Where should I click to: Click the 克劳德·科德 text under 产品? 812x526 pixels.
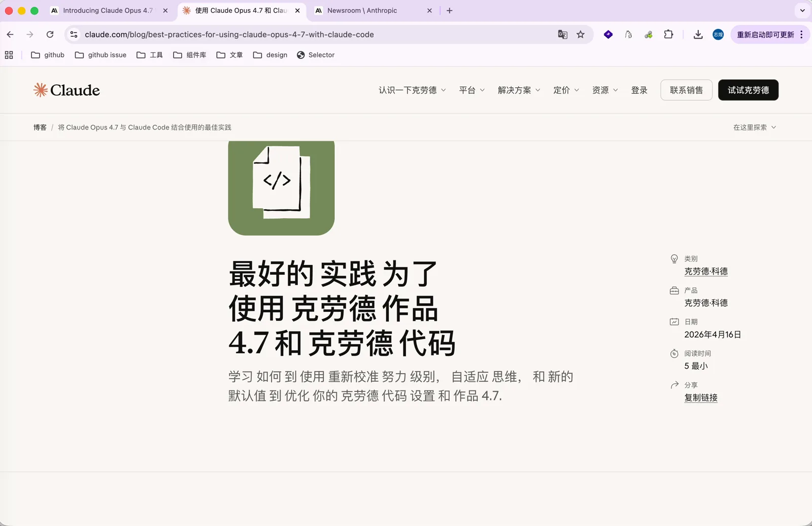coord(706,303)
